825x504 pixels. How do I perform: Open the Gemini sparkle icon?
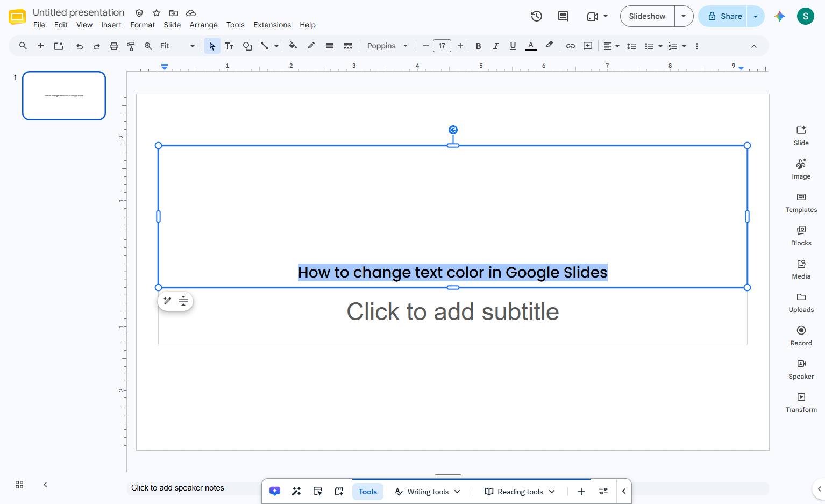click(780, 16)
